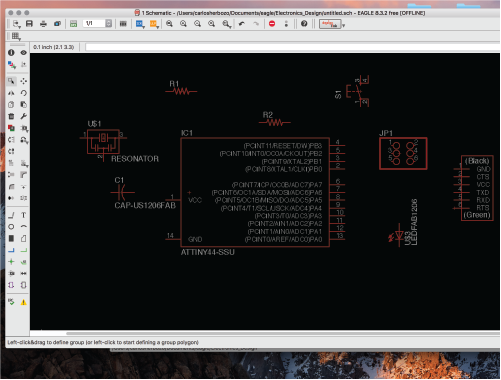Select the Add part tool
The height and width of the screenshot is (380, 501).
[x=11, y=128]
